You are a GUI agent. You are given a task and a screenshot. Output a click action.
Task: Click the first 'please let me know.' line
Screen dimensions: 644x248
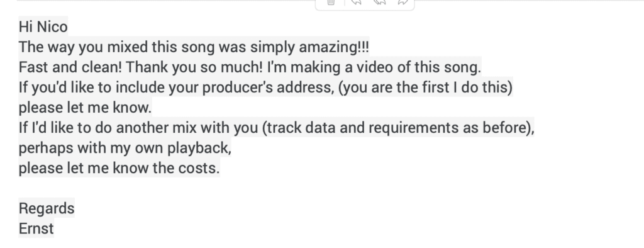click(x=86, y=108)
